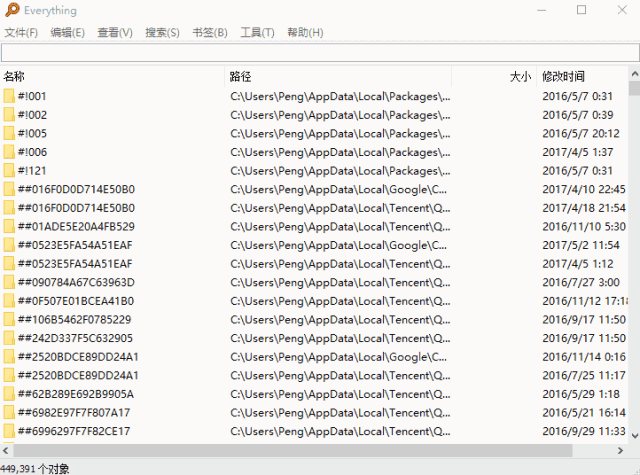
Task: Click the horizontal scrollbar right arrow
Action: [620, 451]
